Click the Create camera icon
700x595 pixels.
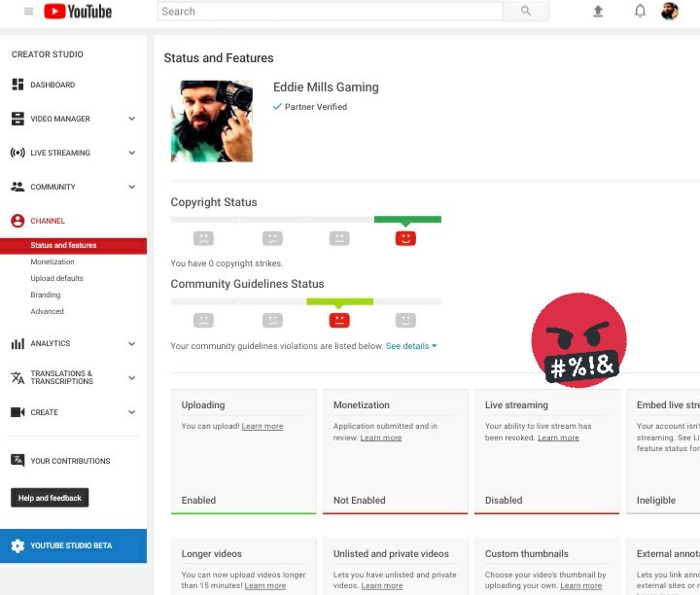click(17, 412)
